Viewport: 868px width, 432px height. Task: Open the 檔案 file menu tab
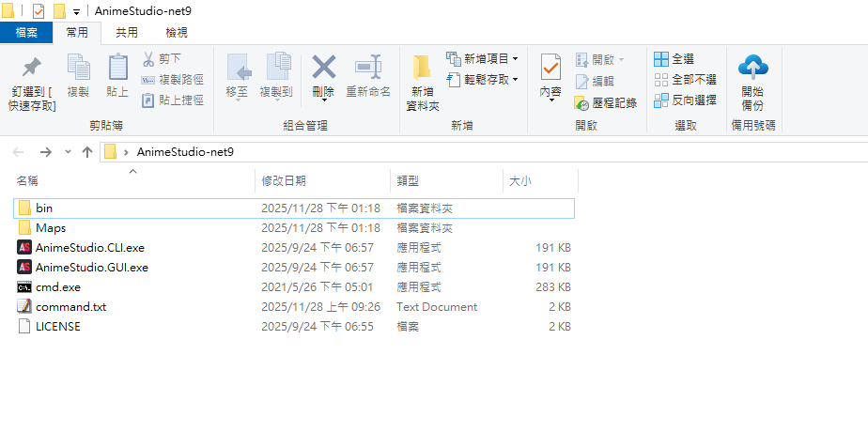pyautogui.click(x=26, y=33)
